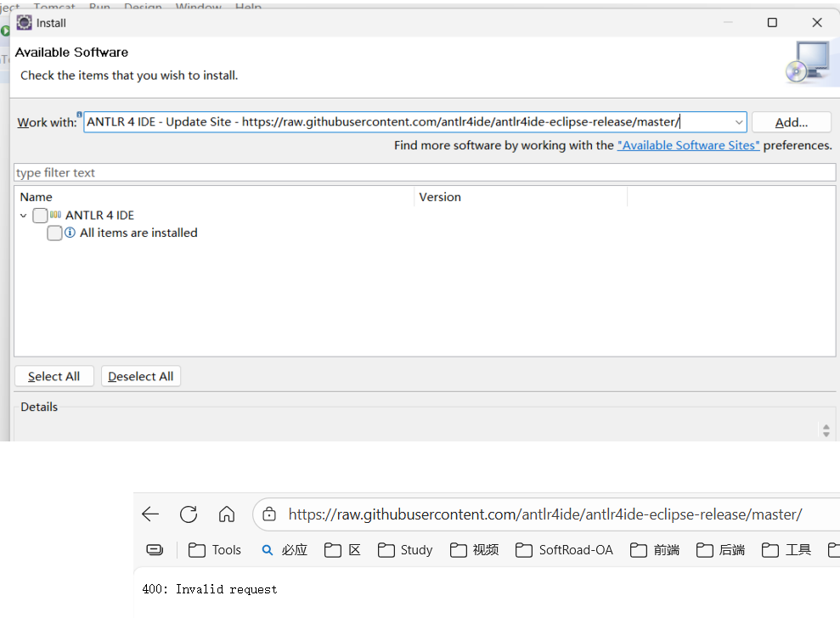Collapse the ANTLR 4 IDE tree node
840x618 pixels.
[x=23, y=216]
